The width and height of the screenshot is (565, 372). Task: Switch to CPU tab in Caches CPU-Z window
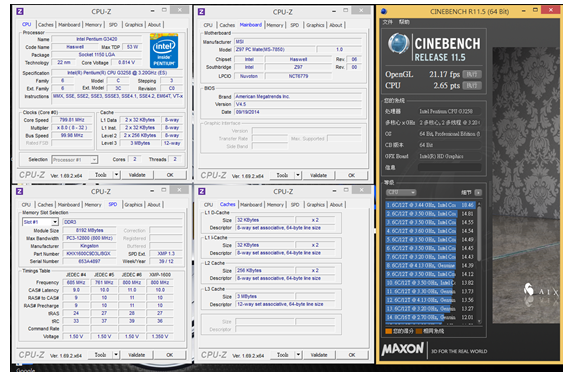pos(209,204)
